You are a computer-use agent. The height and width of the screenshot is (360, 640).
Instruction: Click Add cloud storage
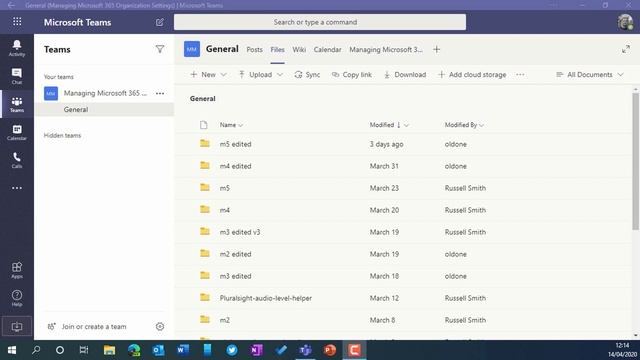[472, 75]
